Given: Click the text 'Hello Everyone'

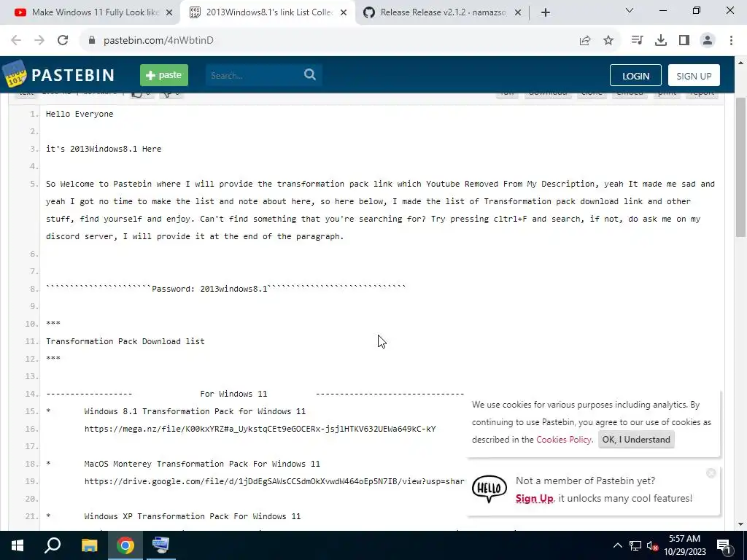Looking at the screenshot, I should pyautogui.click(x=80, y=114).
